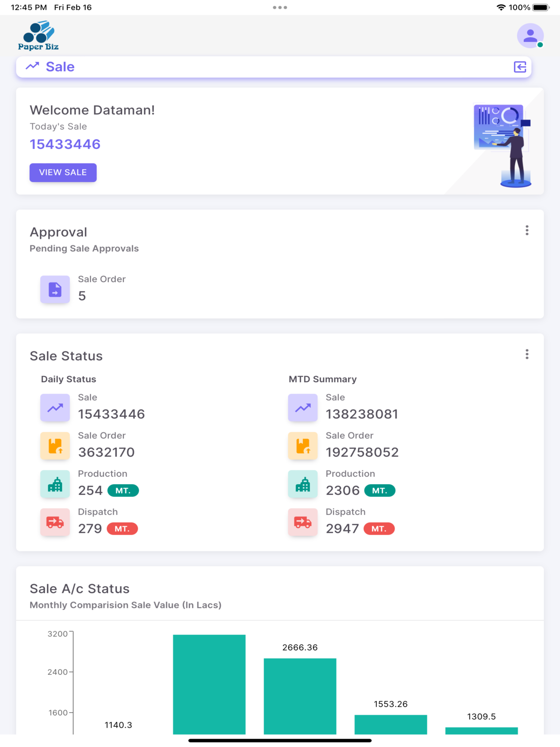This screenshot has height=747, width=560.
Task: Tap the clock showing 12:45 PM
Action: (x=29, y=7)
